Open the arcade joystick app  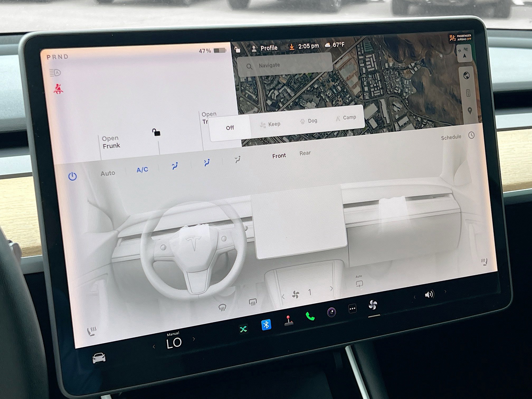click(x=288, y=321)
